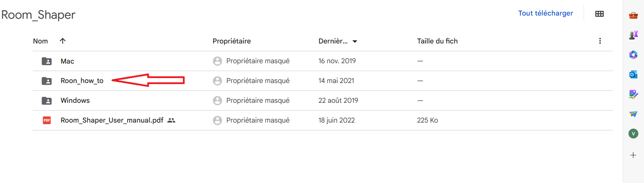Open Microsoft 365 in the sidebar

[633, 55]
